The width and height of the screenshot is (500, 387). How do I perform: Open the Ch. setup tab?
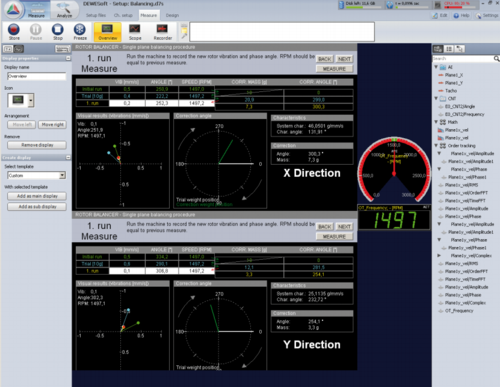click(123, 15)
